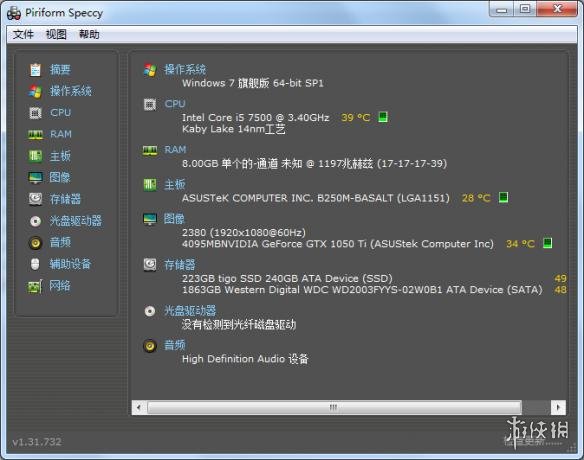This screenshot has width=584, height=460.
Task: Click the memory icon beside summary RAM heading
Action: click(150, 150)
